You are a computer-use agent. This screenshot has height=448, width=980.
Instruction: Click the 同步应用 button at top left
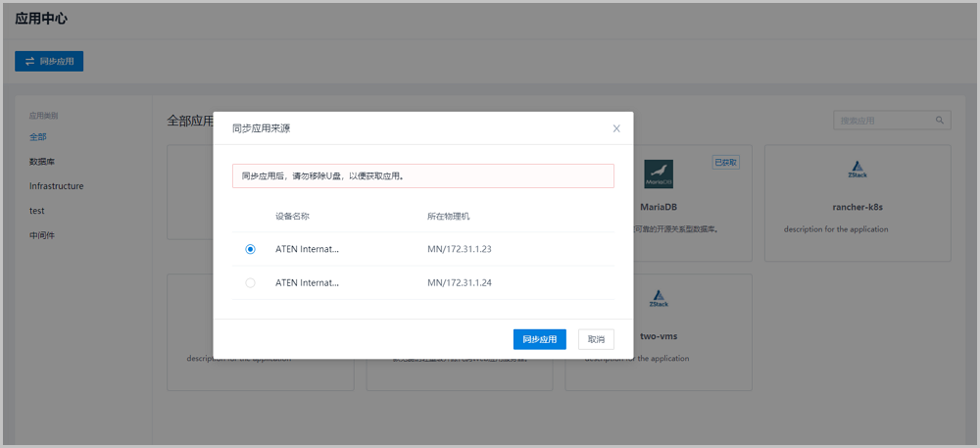click(x=49, y=61)
